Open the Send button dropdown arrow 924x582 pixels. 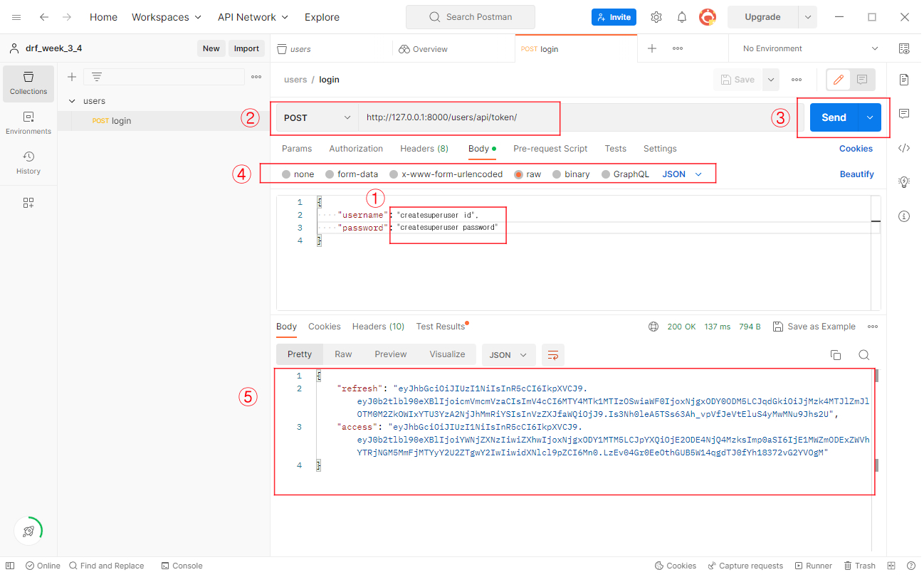(x=870, y=117)
